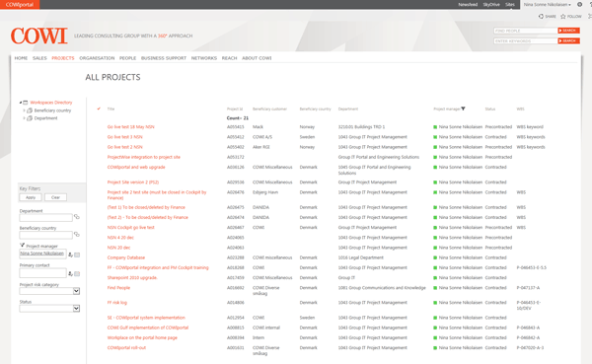Screen dimensions: 592x364
Task: Click the COWI logo
Action: [x=39, y=36]
